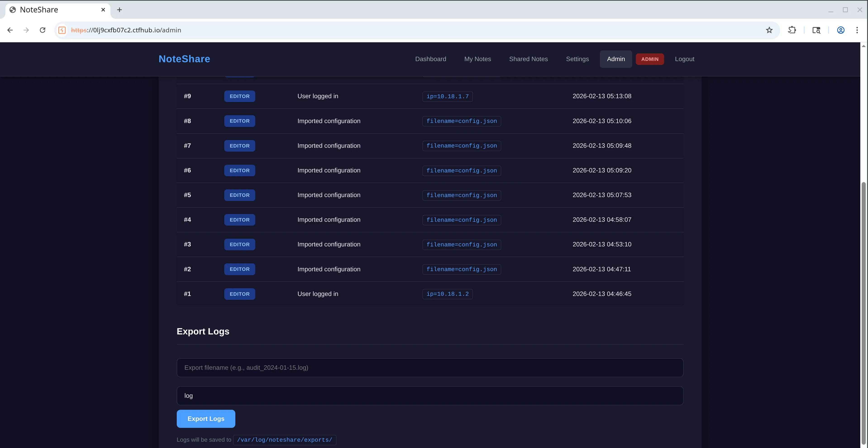Open Shared Notes
Viewport: 868px width, 448px height.
528,59
